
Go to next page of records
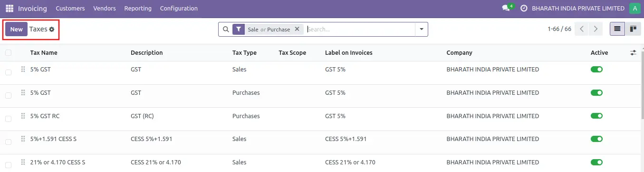[596, 29]
